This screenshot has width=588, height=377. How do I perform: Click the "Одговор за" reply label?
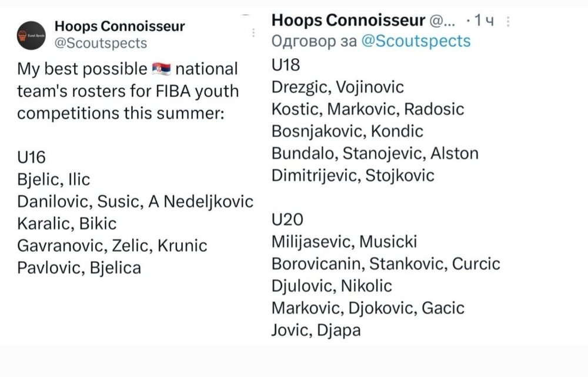point(313,41)
